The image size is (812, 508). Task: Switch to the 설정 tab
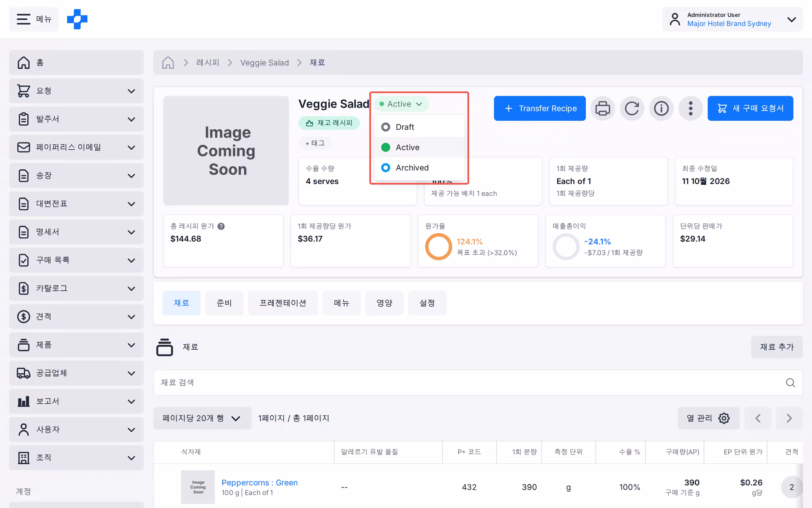point(427,303)
